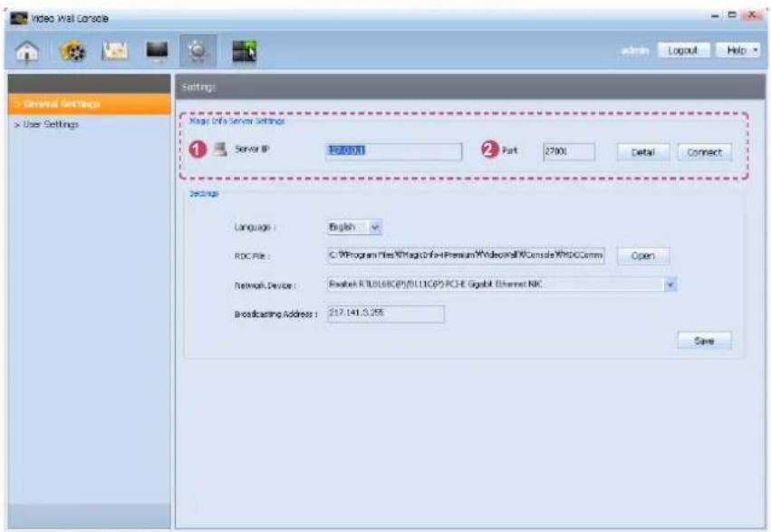Click the Port number field
The height and width of the screenshot is (532, 771).
pyautogui.click(x=569, y=151)
